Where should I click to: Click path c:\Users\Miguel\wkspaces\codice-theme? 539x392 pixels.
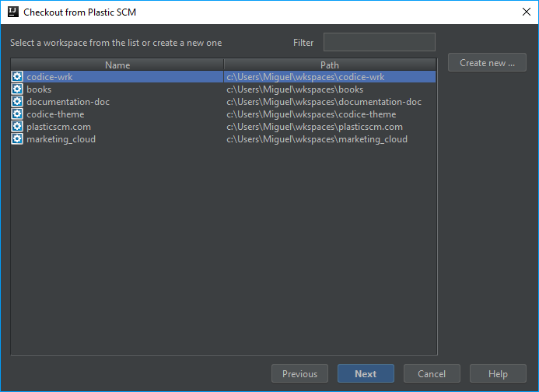coord(311,114)
